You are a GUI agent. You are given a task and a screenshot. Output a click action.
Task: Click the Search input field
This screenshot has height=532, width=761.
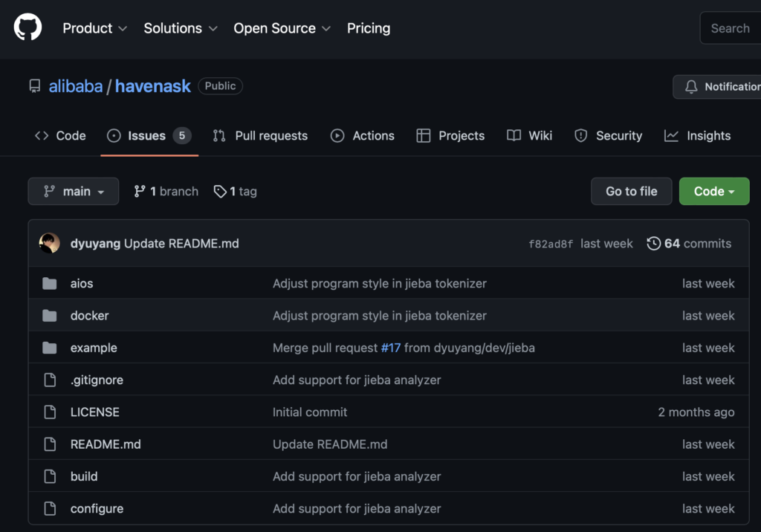point(731,28)
